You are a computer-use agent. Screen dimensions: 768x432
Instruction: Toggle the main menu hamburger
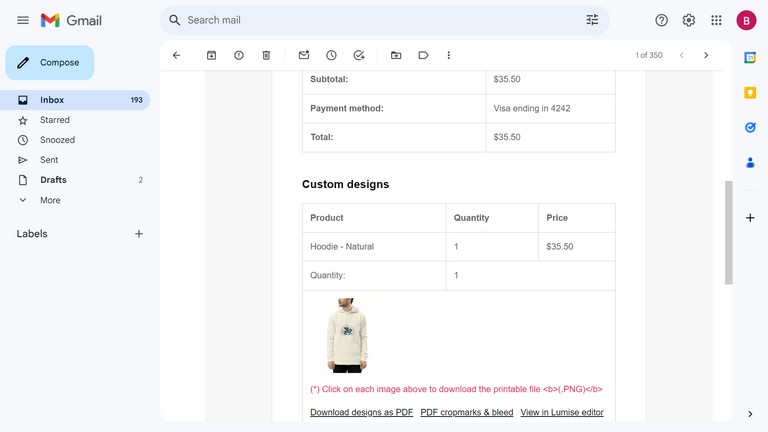point(22,20)
